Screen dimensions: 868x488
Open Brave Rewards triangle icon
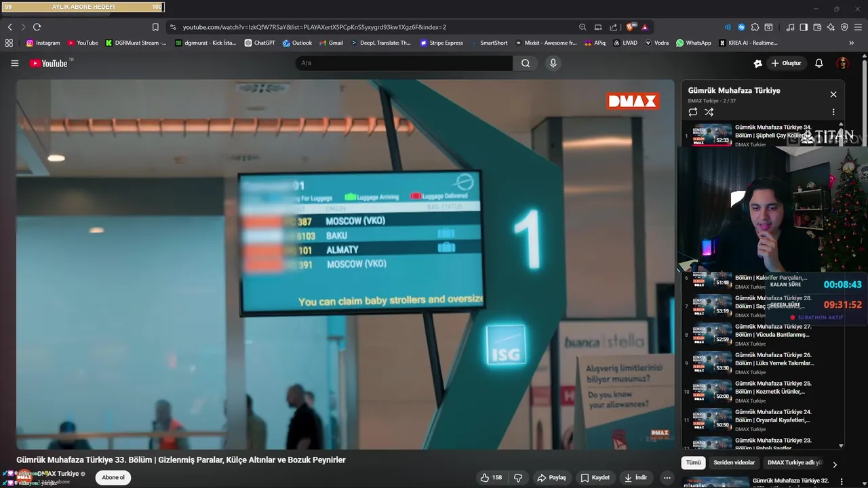pos(644,27)
